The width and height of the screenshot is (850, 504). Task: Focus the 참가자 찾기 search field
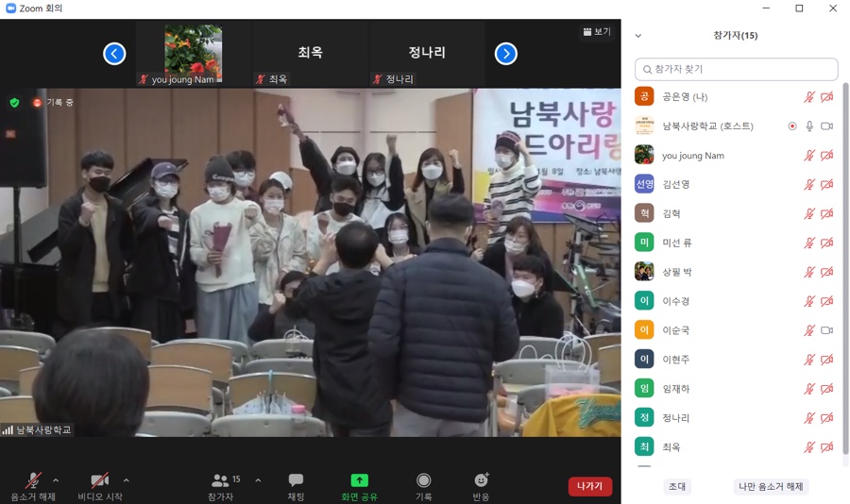point(736,69)
